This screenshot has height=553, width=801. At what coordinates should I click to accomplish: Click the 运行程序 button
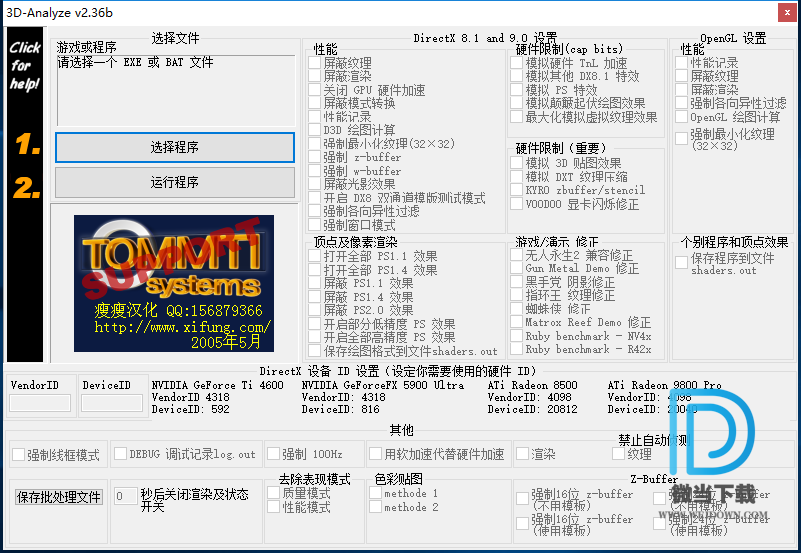point(175,183)
